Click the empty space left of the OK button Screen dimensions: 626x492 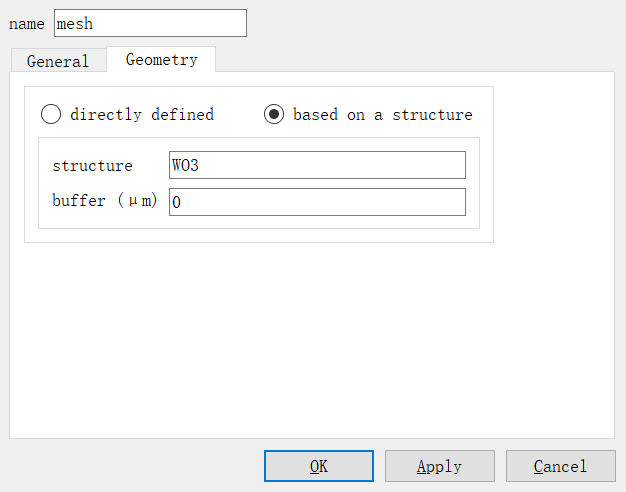tap(130, 466)
